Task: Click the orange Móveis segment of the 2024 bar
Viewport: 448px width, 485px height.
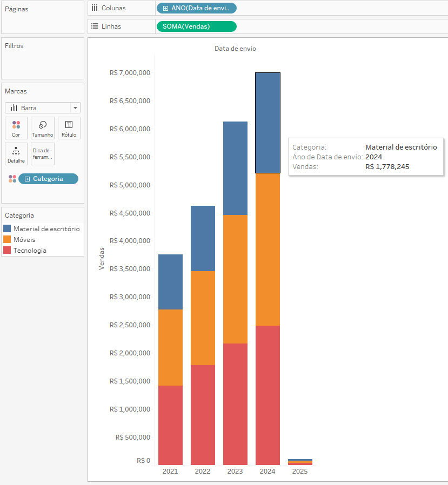Action: pyautogui.click(x=268, y=249)
